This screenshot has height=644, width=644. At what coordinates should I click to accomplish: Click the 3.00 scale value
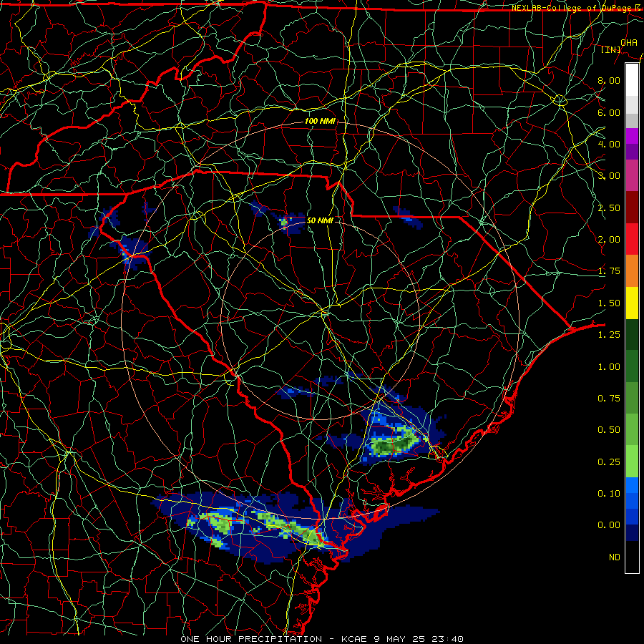(x=609, y=176)
